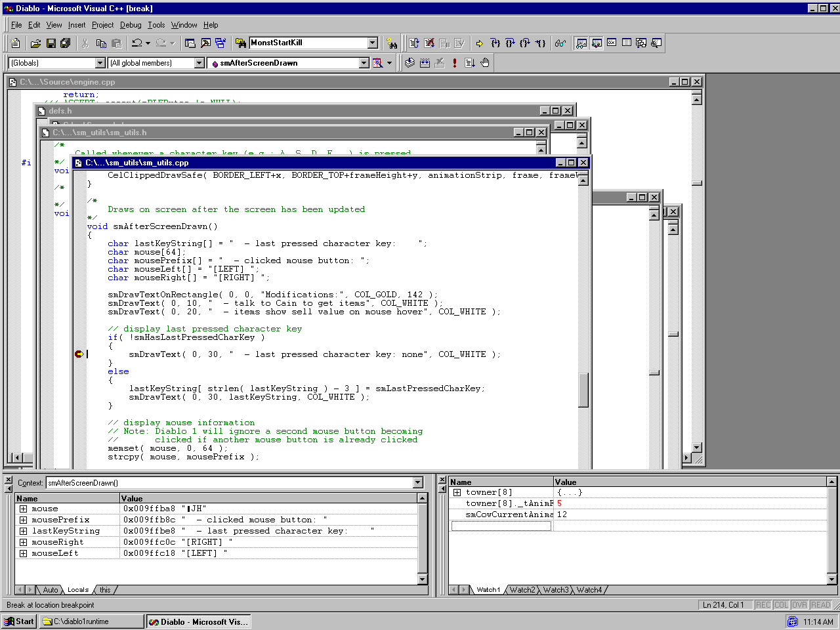Open QuickWatch with the eyeglasses icon

(560, 43)
